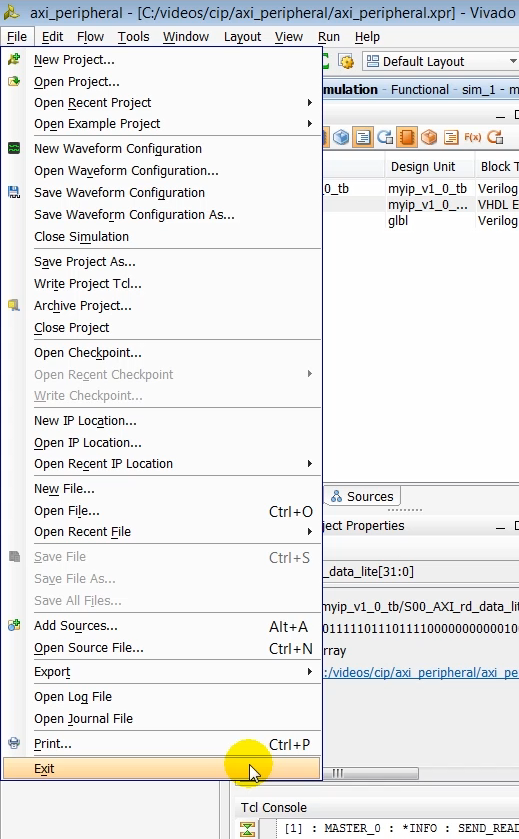Click the Block Type column header
The image size is (519, 839).
click(x=500, y=167)
